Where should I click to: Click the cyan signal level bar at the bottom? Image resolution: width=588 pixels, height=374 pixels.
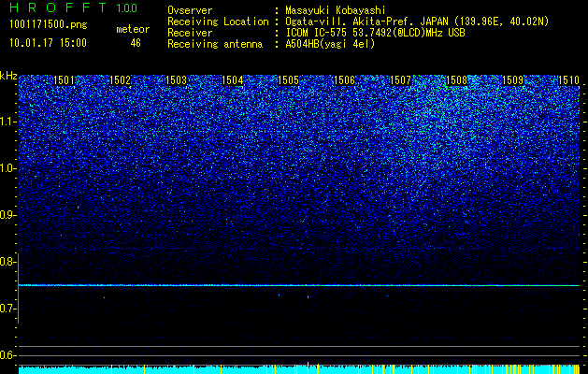299,369
